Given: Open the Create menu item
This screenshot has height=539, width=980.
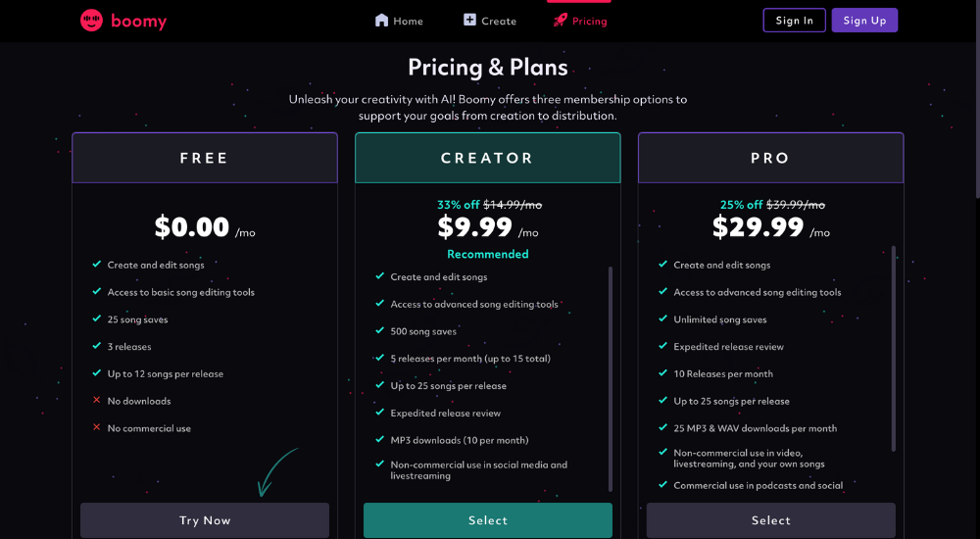Looking at the screenshot, I should click(x=490, y=21).
